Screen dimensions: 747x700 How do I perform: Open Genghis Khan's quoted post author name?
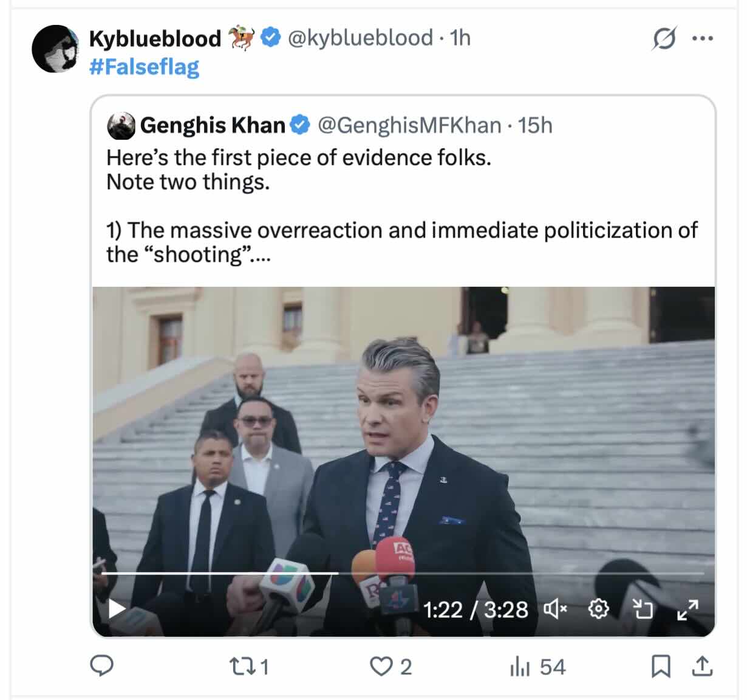[213, 125]
